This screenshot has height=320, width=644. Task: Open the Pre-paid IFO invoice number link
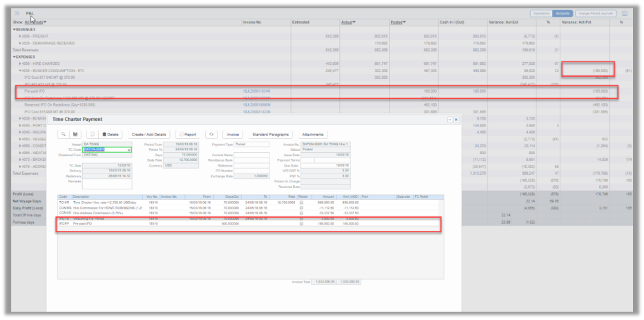tap(257, 91)
